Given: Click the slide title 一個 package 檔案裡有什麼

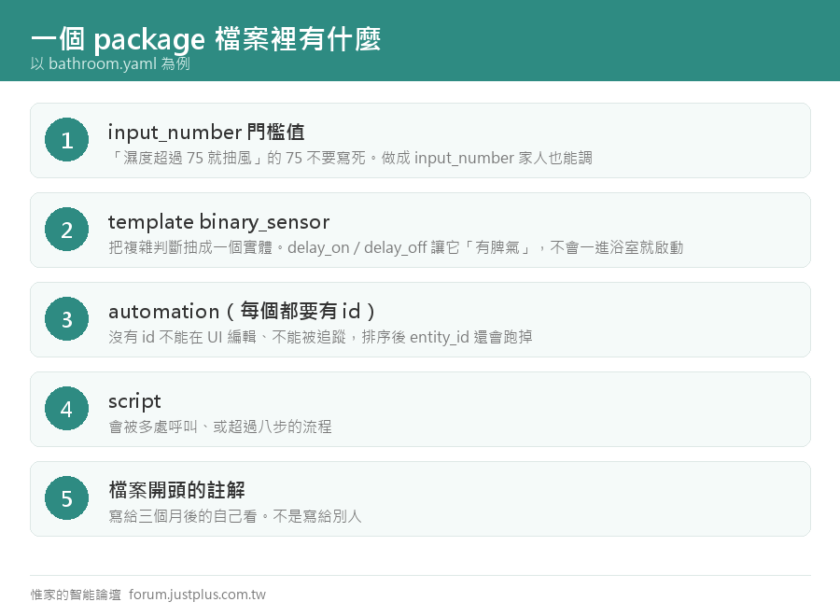Looking at the screenshot, I should (205, 39).
